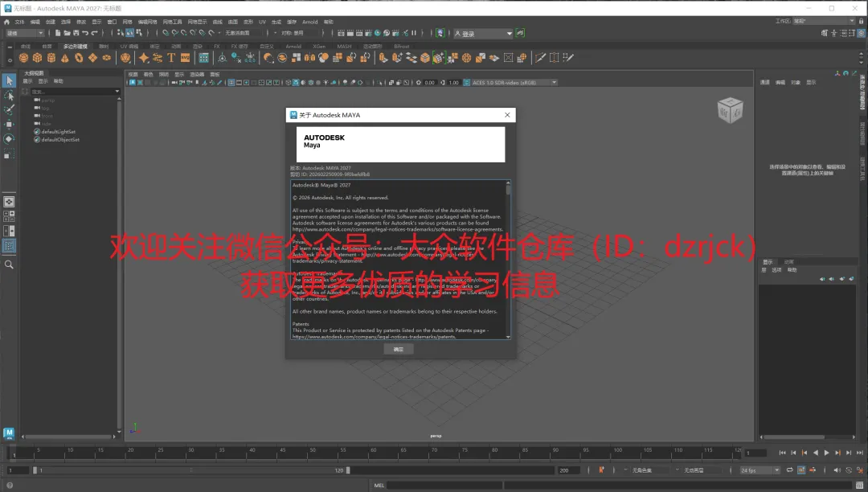Image resolution: width=868 pixels, height=492 pixels.
Task: Open the 24 fps frame rate dropdown
Action: 760,470
